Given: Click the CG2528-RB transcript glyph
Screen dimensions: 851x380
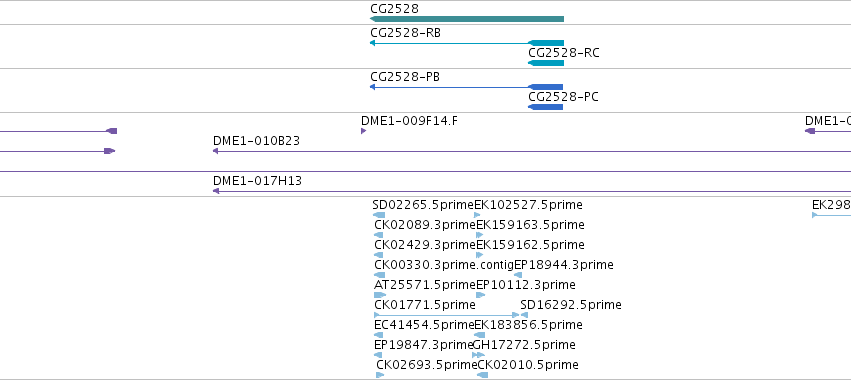Looking at the screenshot, I should [467, 43].
